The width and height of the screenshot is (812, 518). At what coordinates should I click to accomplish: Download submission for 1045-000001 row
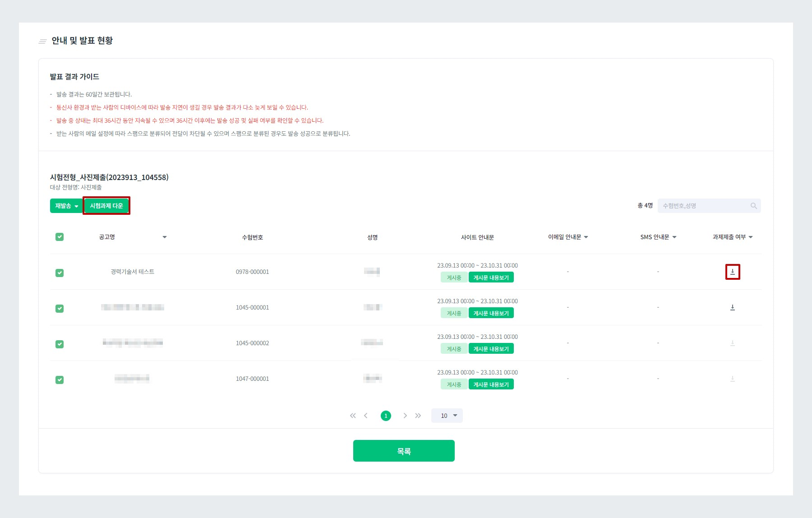pyautogui.click(x=733, y=307)
